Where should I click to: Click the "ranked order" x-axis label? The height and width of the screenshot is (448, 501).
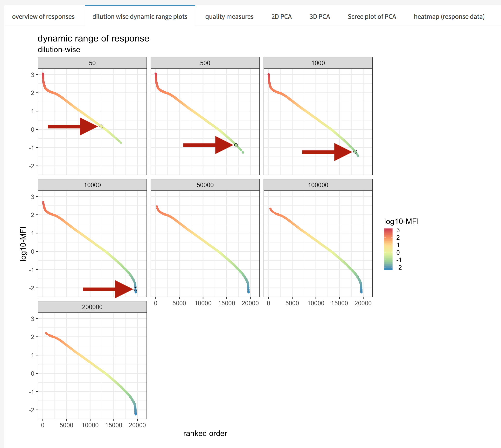coord(205,434)
